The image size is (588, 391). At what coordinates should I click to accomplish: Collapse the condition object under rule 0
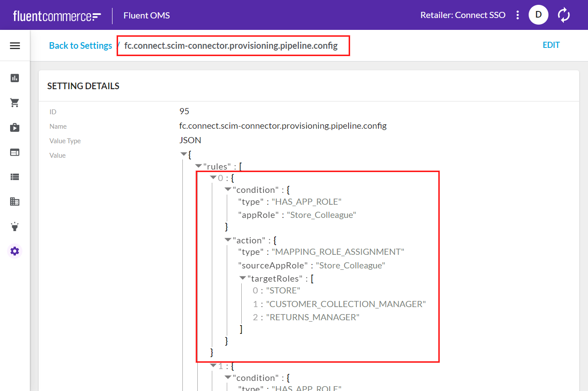tap(228, 189)
